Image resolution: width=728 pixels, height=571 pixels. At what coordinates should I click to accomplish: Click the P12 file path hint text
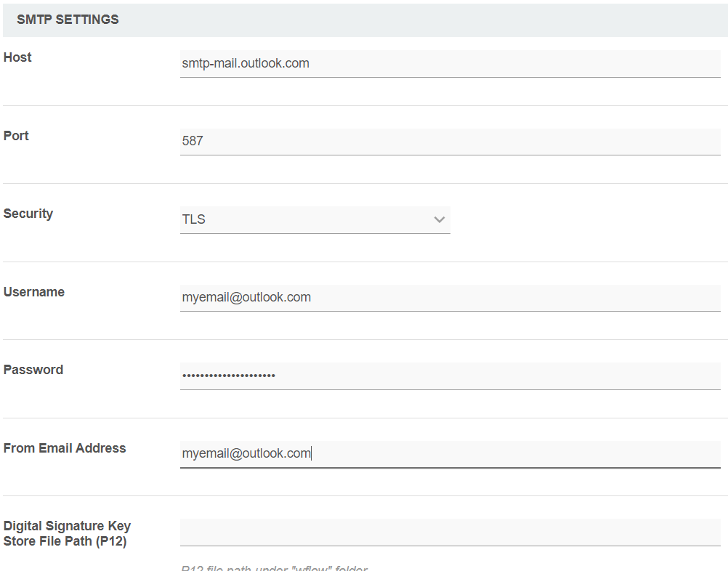(x=274, y=568)
